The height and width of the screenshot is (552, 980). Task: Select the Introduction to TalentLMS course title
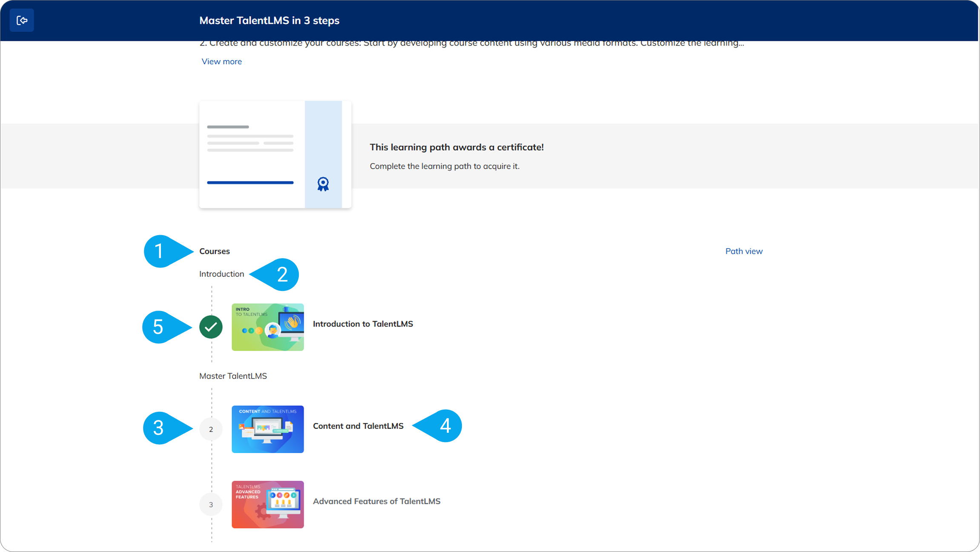363,324
